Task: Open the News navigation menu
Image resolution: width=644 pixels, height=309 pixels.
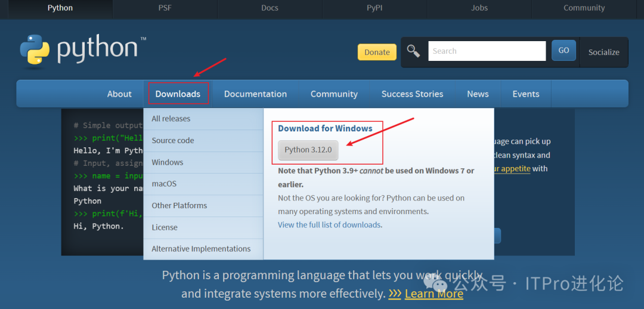Action: (x=478, y=94)
